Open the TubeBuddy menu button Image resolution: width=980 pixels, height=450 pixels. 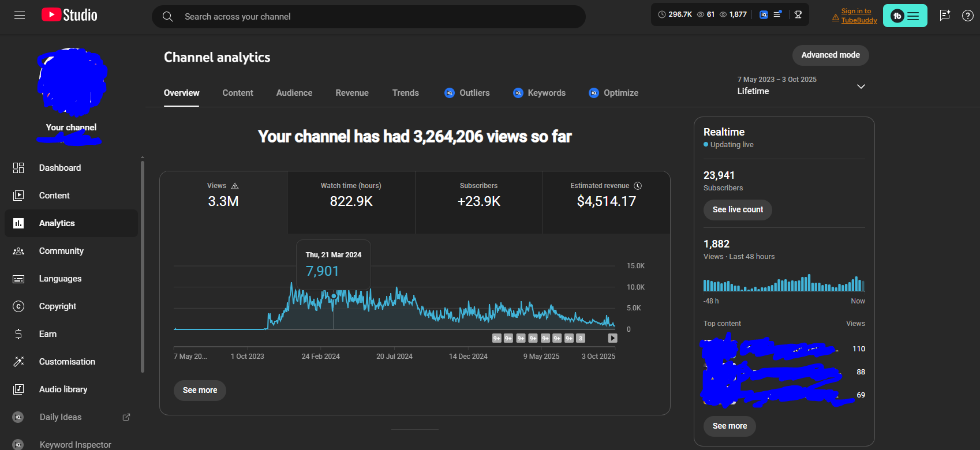click(x=904, y=16)
